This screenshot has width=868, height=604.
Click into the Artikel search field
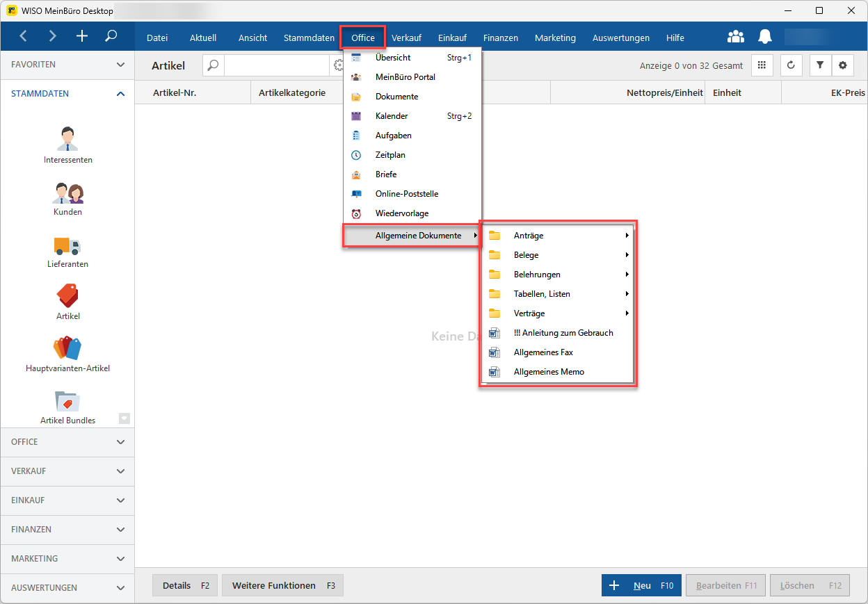coord(276,65)
